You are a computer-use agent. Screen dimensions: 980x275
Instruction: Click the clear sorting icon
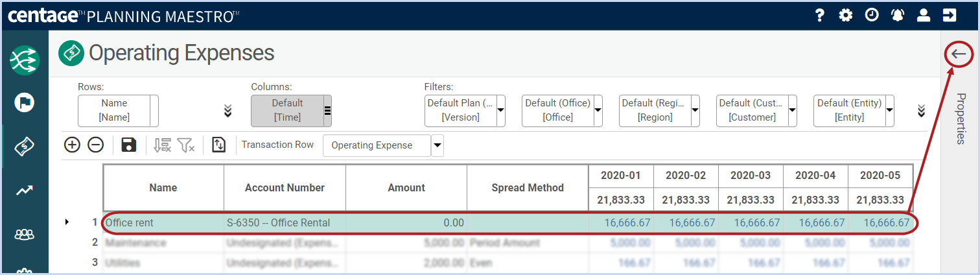click(162, 145)
